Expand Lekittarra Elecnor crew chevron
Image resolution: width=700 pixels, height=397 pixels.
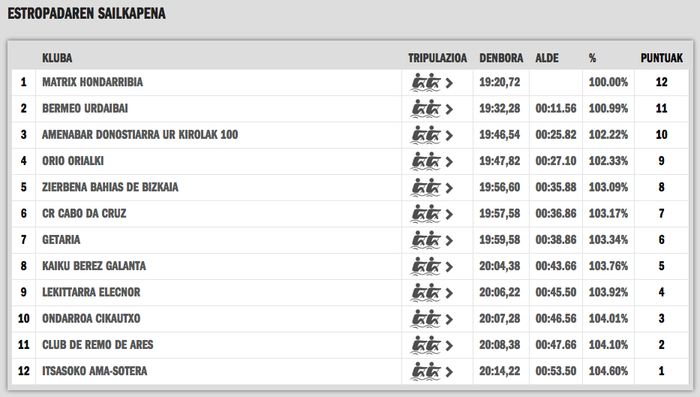[x=449, y=293]
